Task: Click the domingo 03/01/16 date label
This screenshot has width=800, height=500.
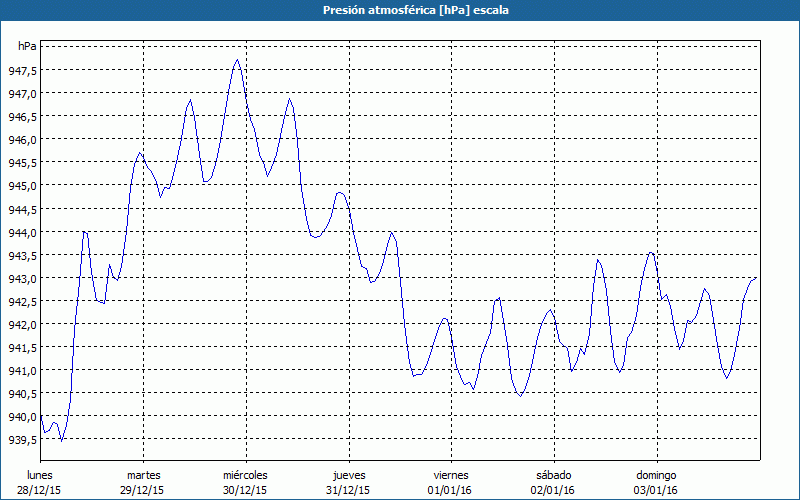Action: click(x=656, y=482)
